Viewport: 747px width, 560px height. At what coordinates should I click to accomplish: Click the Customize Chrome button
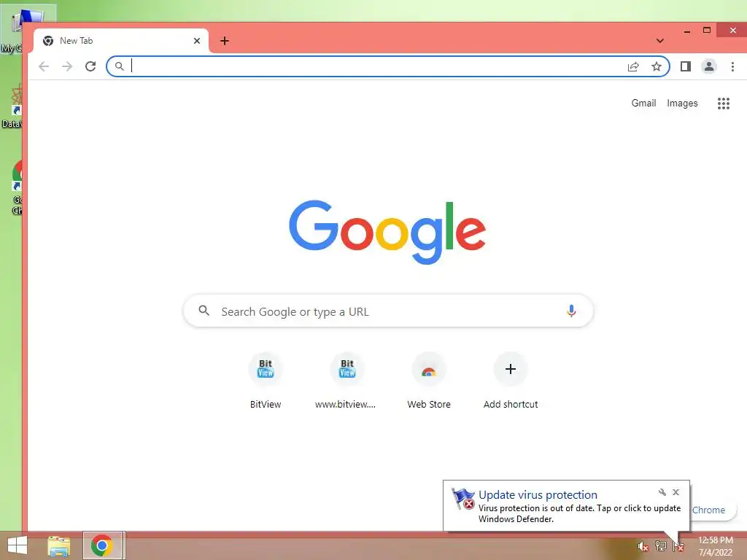713,510
